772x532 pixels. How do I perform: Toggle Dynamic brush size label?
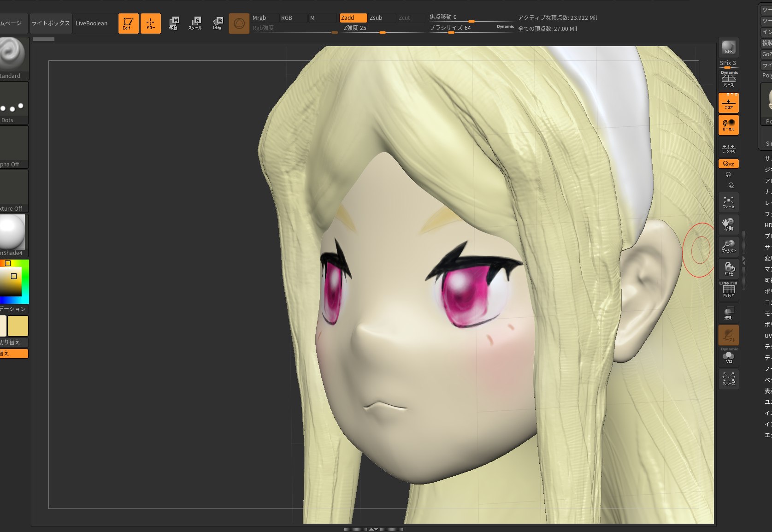(506, 27)
